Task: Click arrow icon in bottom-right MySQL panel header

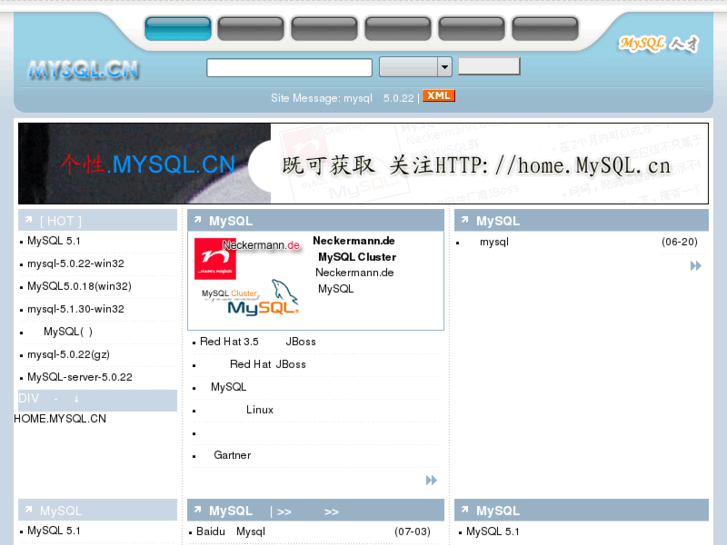Action: [x=465, y=510]
